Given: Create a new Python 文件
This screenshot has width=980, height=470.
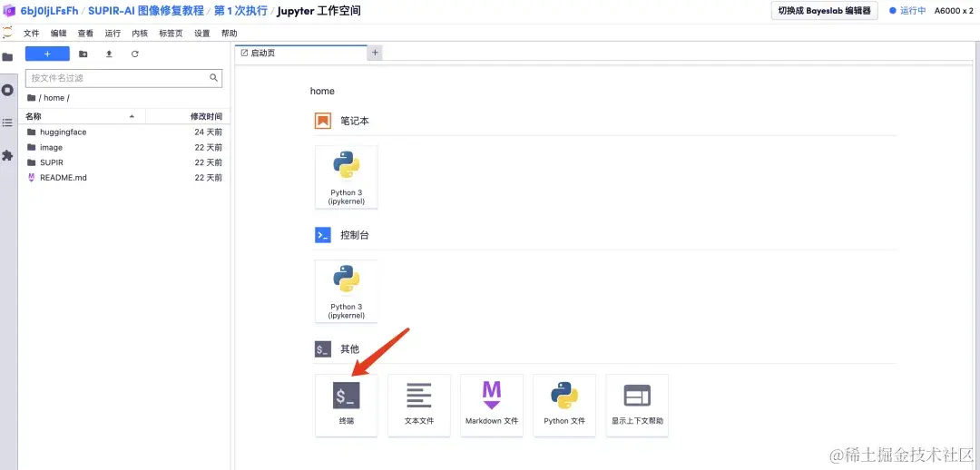Looking at the screenshot, I should pos(564,405).
